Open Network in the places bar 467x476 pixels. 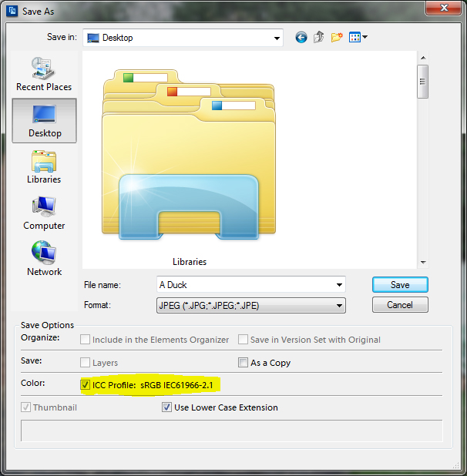[x=44, y=259]
